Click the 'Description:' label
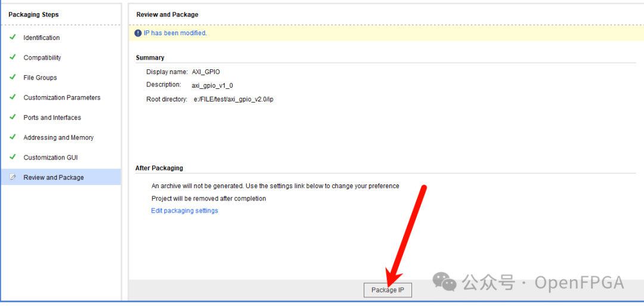Image resolution: width=644 pixels, height=308 pixels. pyautogui.click(x=163, y=84)
